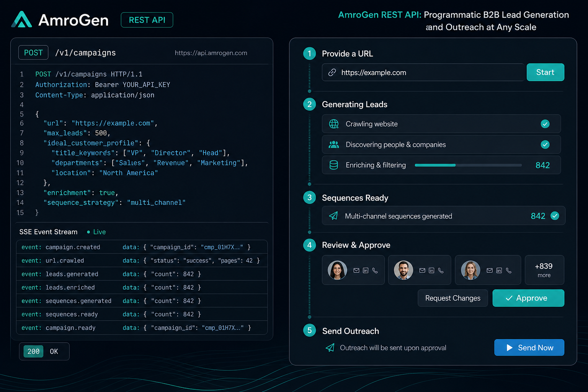Click the url.crawled event row
The height and width of the screenshot is (392, 588).
tap(142, 261)
